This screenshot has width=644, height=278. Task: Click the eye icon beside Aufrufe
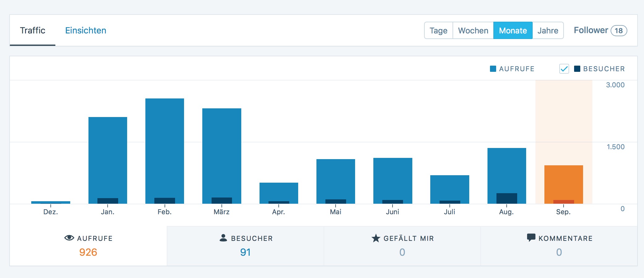[x=69, y=238]
